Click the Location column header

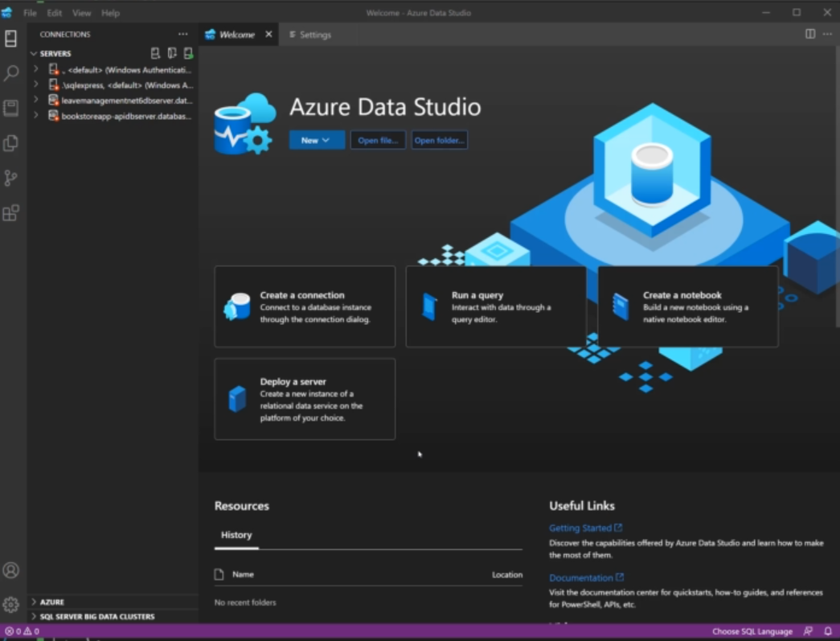[x=507, y=574]
